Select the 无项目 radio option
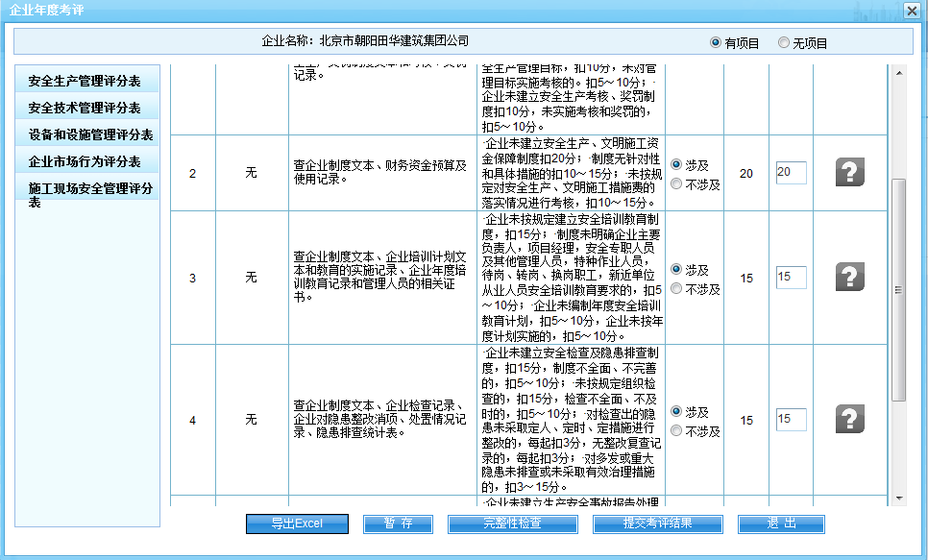 coord(784,43)
